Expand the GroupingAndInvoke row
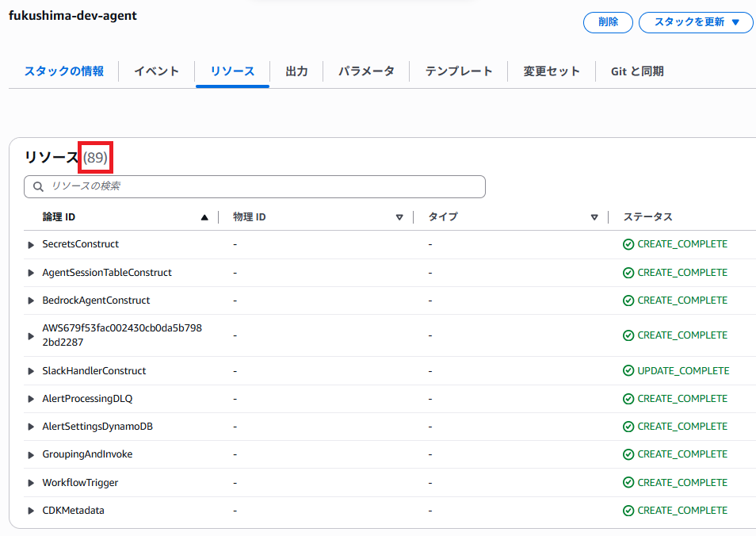Image resolution: width=756 pixels, height=536 pixels. tap(31, 455)
